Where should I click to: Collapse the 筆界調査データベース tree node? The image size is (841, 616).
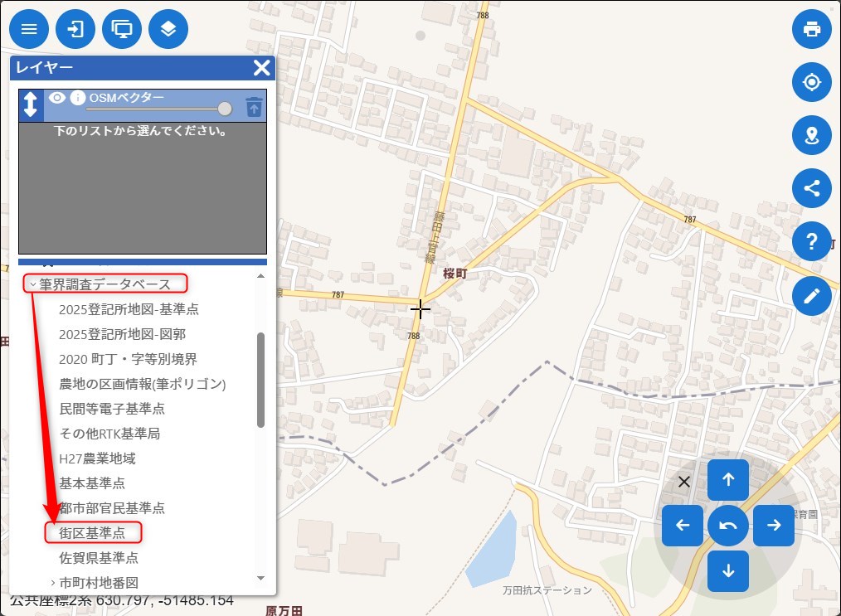[x=33, y=284]
